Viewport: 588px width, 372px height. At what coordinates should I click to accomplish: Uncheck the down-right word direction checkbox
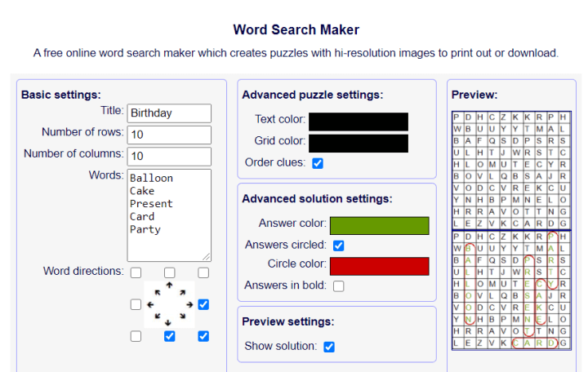(203, 336)
